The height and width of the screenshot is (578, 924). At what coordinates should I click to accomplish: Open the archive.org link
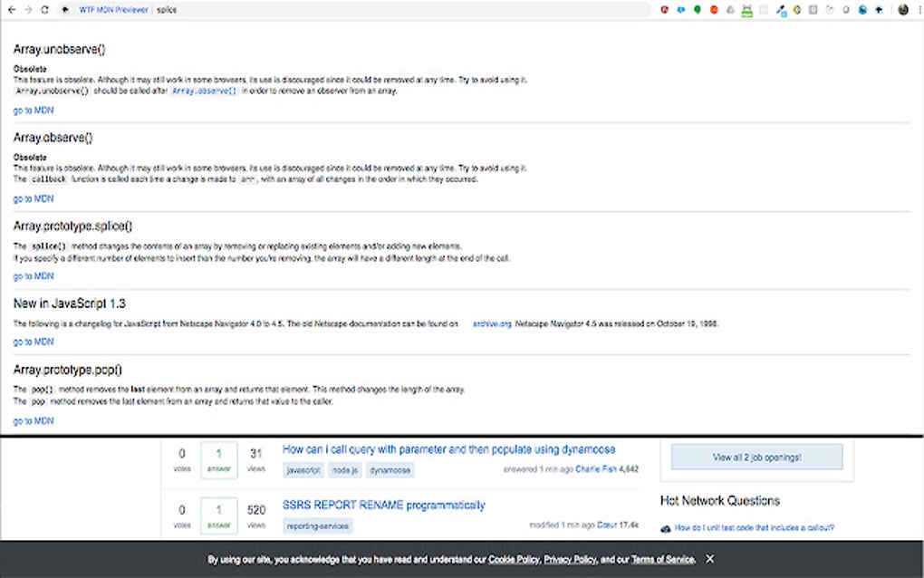click(x=492, y=323)
